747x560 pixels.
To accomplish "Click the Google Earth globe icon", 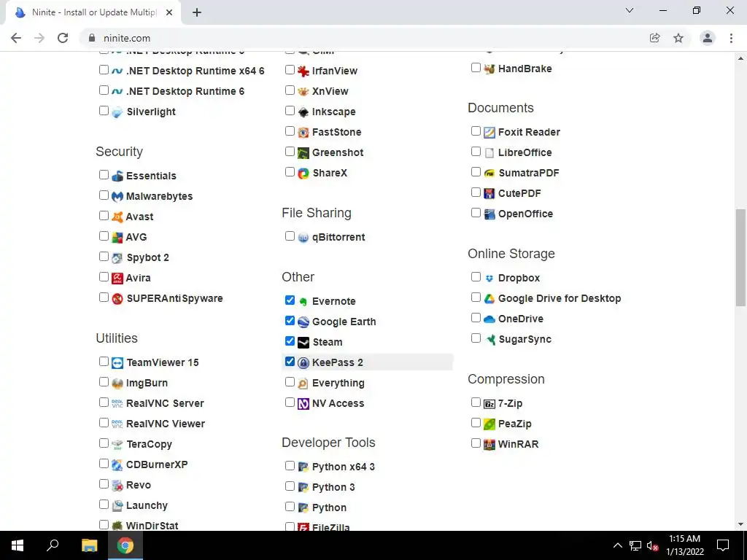I will [303, 322].
